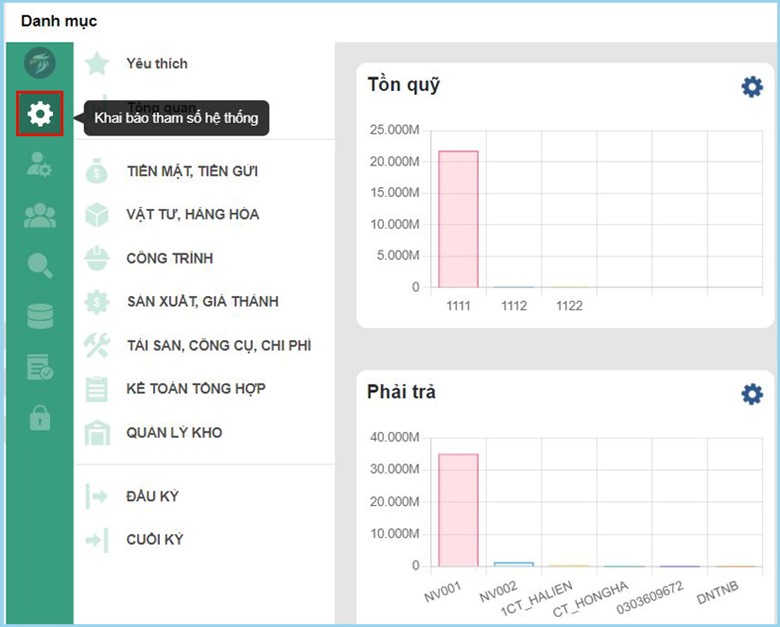Open Tồn quỹ chart settings gear
This screenshot has height=627, width=780.
click(751, 87)
